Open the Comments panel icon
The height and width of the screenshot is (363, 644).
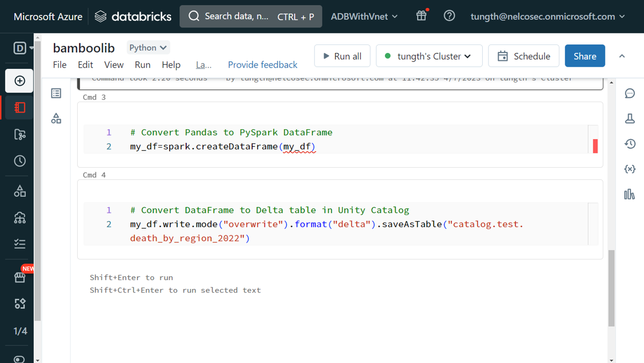(x=629, y=94)
